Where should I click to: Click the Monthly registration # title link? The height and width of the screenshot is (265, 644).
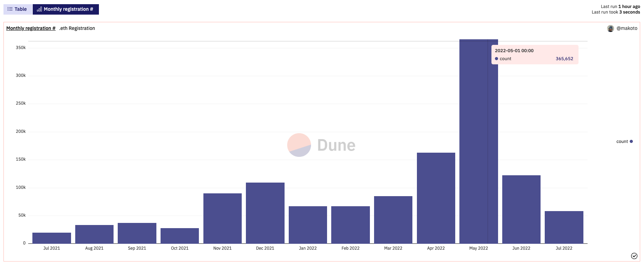click(x=31, y=28)
